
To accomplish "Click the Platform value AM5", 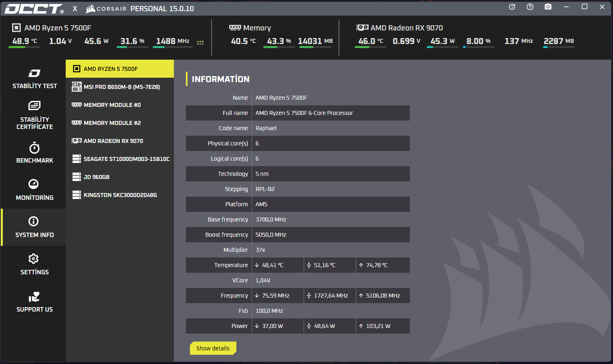I will (262, 204).
